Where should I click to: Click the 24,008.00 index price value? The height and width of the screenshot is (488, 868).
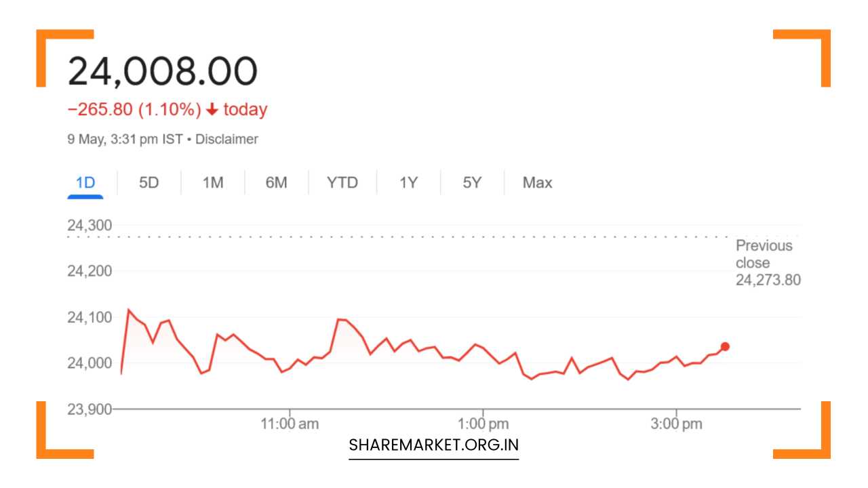(x=163, y=68)
